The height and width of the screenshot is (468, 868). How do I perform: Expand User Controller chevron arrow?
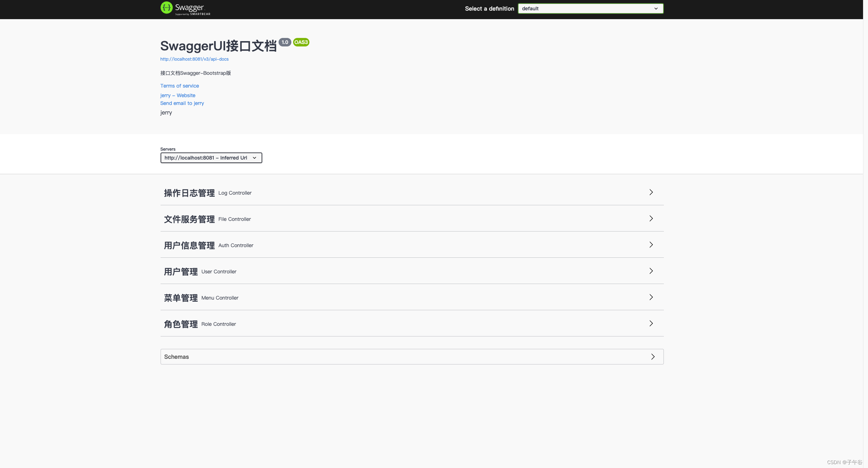651,271
